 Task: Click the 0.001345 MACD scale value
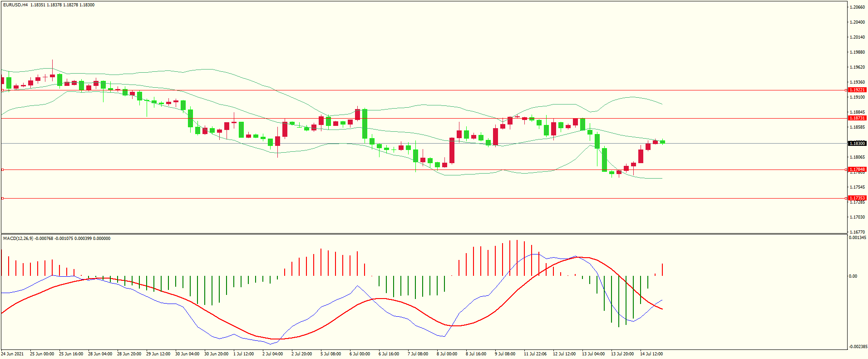click(858, 238)
